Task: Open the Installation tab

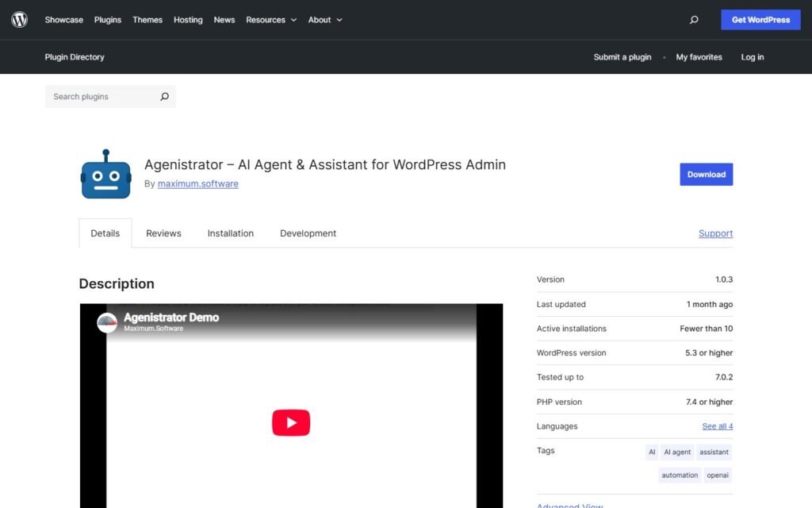Action: [231, 233]
